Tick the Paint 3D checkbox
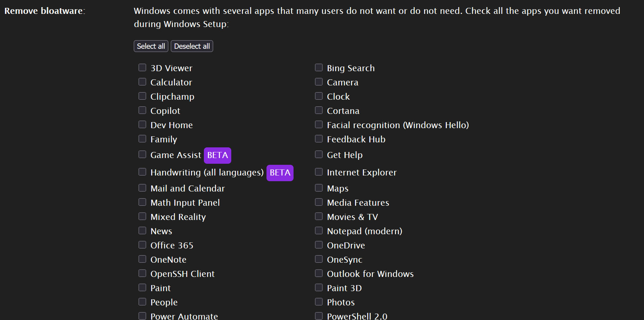 click(x=319, y=288)
